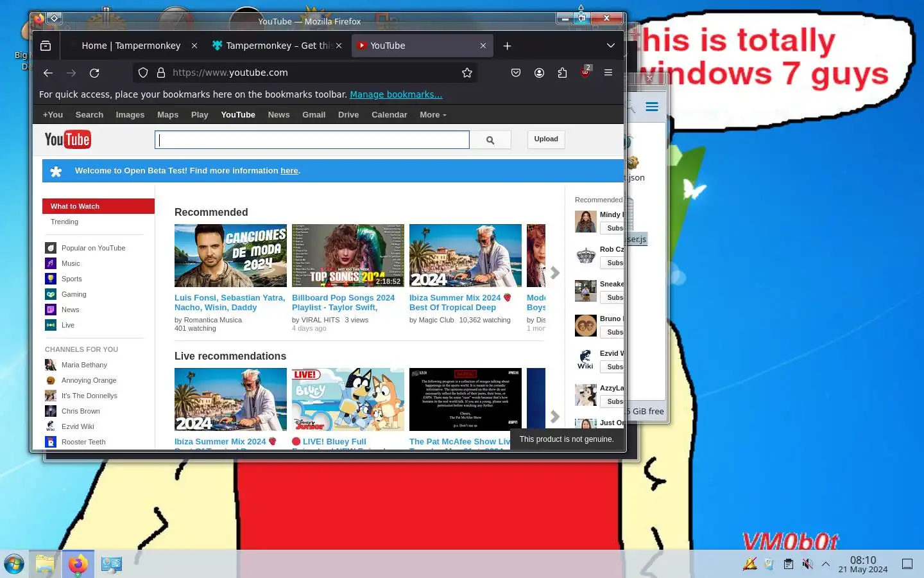This screenshot has width=924, height=578.
Task: Expand the List all tabs dropdown arrow
Action: [611, 46]
